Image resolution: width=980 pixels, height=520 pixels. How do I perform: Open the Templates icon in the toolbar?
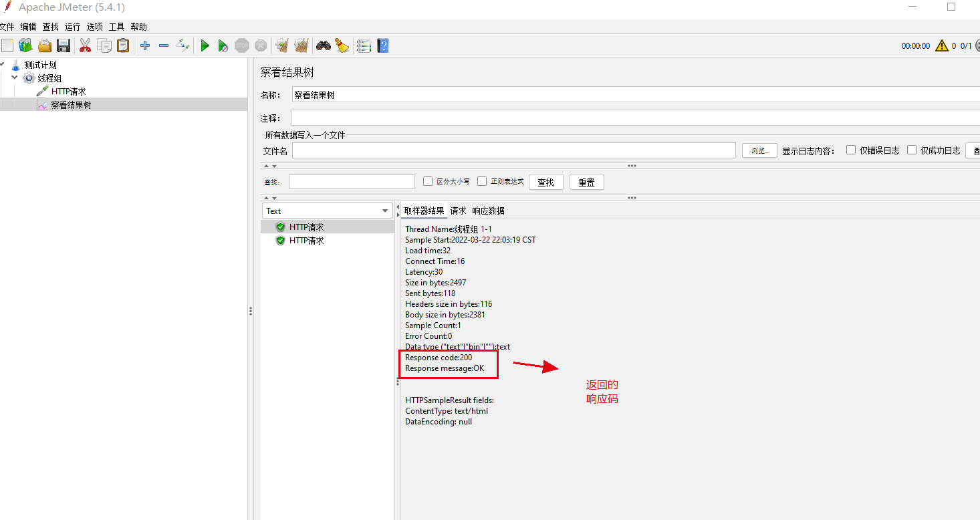click(25, 45)
